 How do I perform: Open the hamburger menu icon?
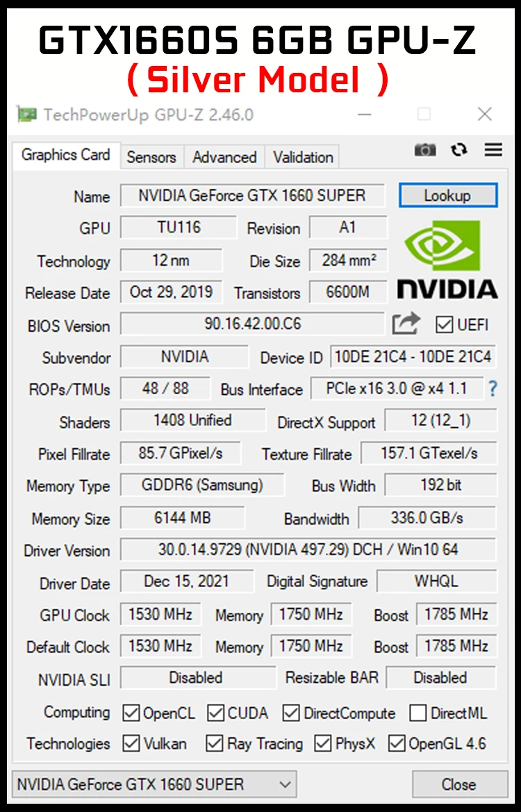coord(493,150)
